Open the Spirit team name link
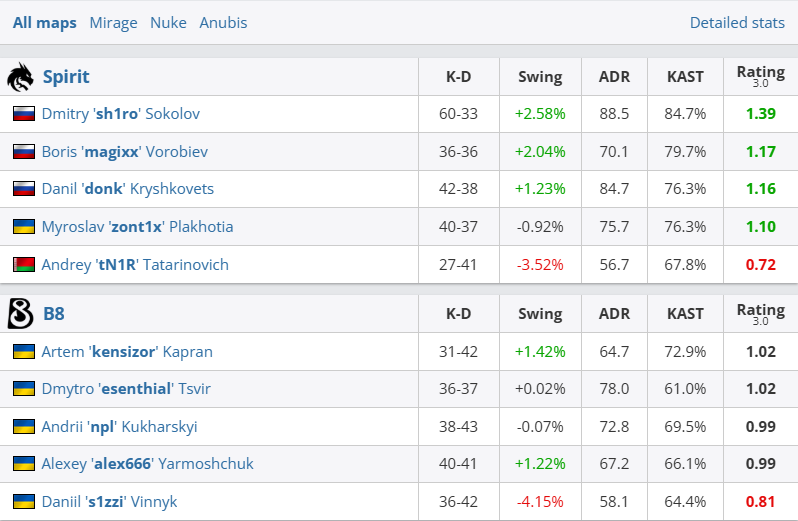Viewport: 798px width, 521px height. click(x=66, y=77)
